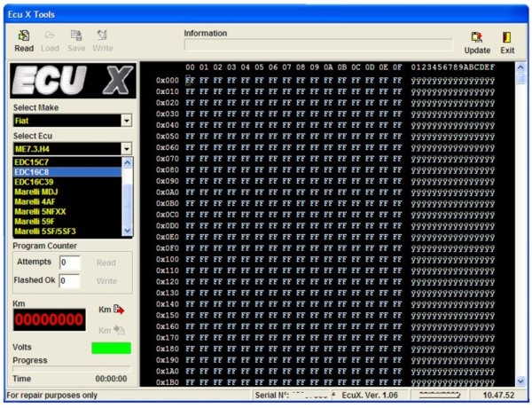
Task: Click the green Volts indicator
Action: click(x=112, y=349)
